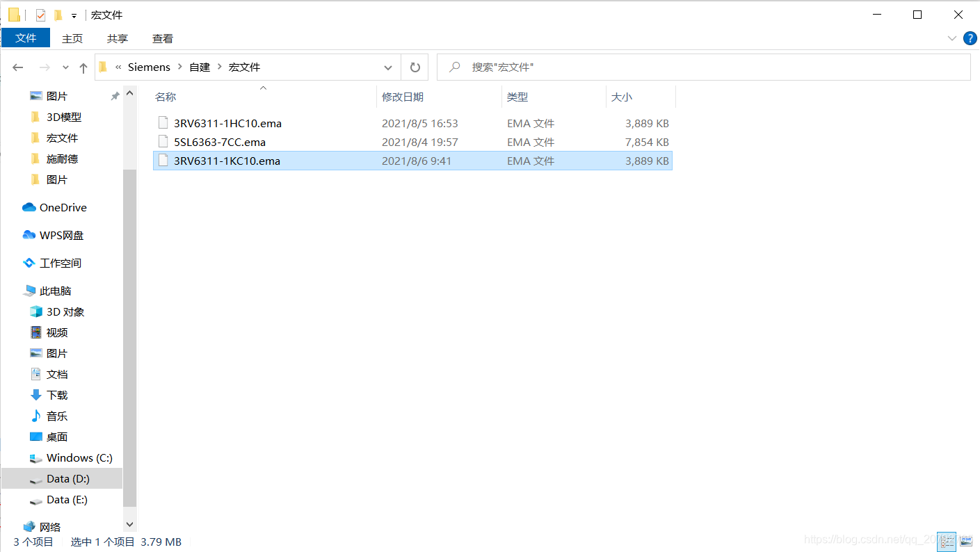
Task: Switch to large icons view layout
Action: [x=966, y=541]
